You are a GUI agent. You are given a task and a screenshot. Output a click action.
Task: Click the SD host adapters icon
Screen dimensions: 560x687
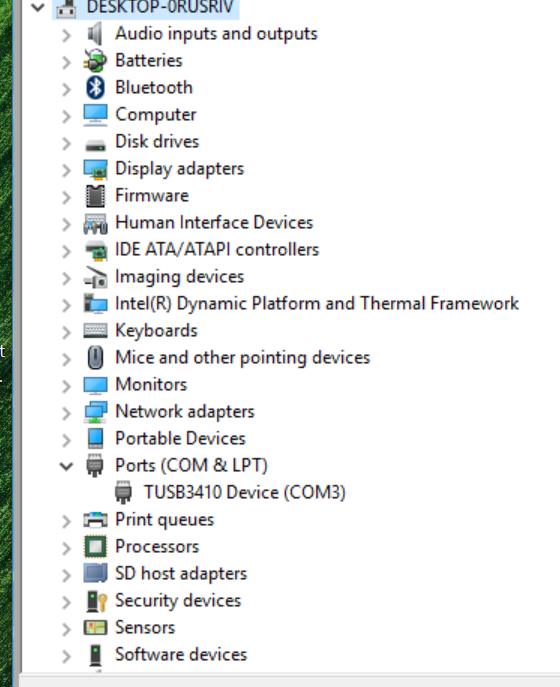tap(95, 573)
